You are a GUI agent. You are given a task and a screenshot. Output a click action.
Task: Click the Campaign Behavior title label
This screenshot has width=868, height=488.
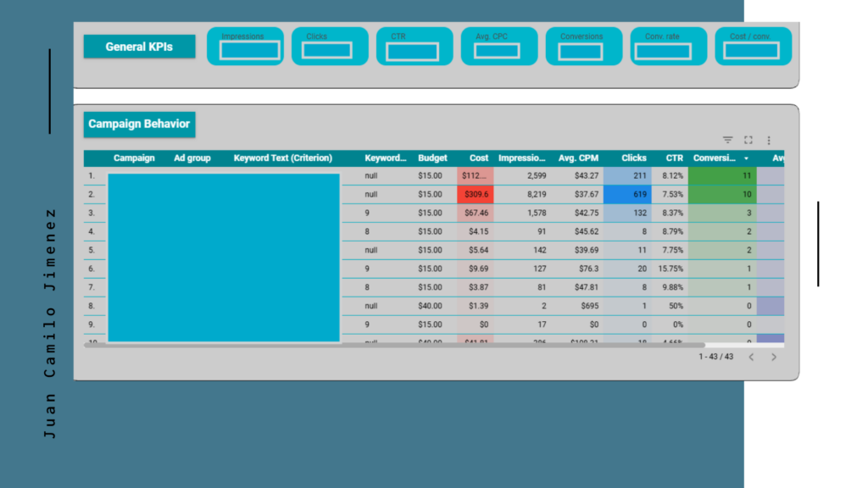140,124
